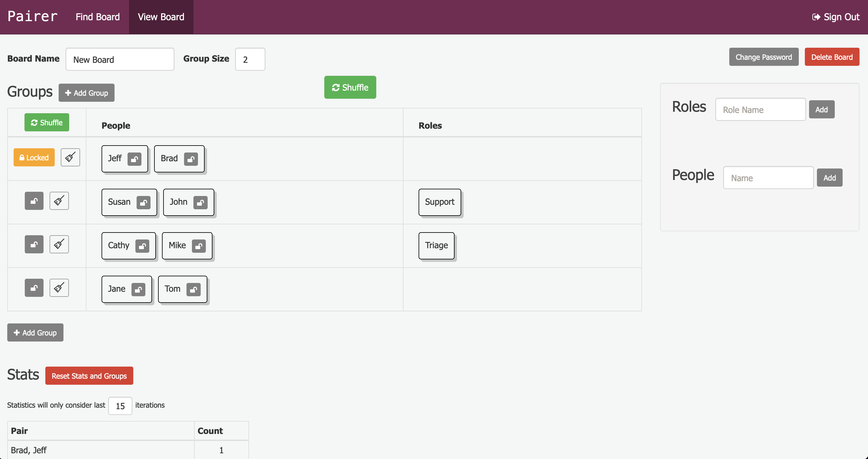Select the Jane person card
The height and width of the screenshot is (459, 868).
[x=127, y=289]
